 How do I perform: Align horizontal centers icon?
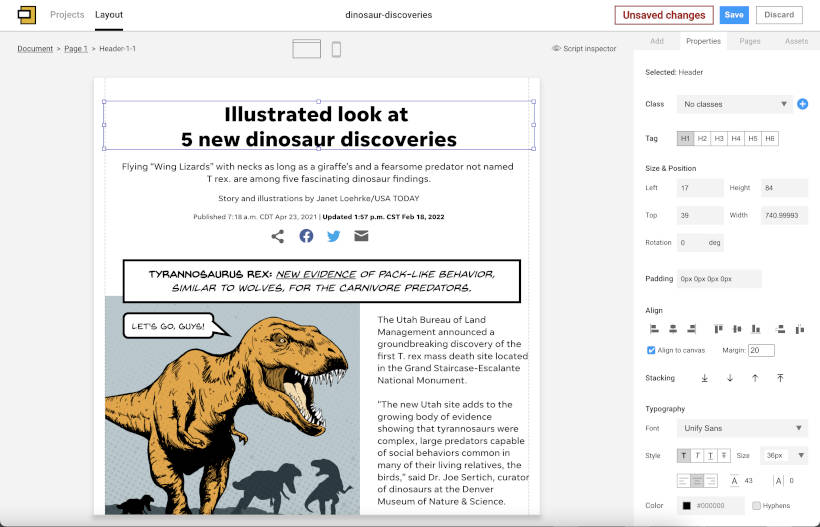click(673, 329)
